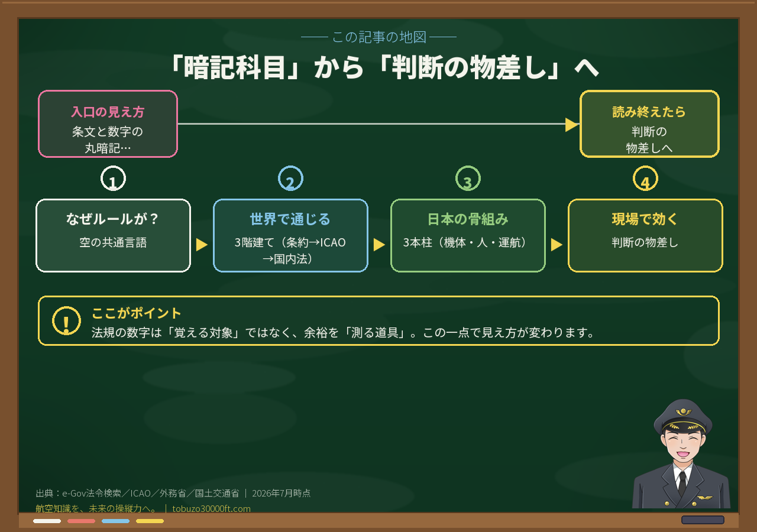
Task: Click the step 4 circle number
Action: click(x=645, y=179)
